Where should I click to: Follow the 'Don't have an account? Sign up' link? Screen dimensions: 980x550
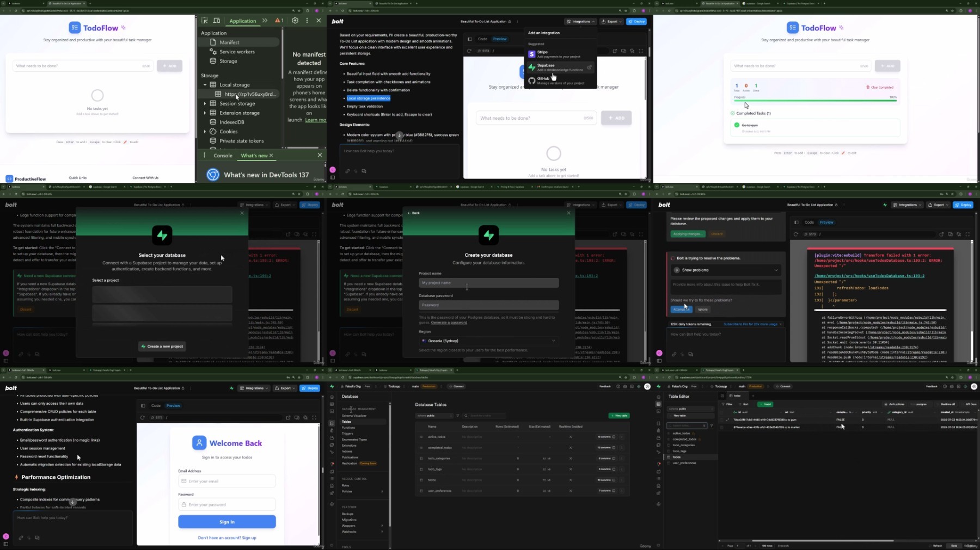226,538
